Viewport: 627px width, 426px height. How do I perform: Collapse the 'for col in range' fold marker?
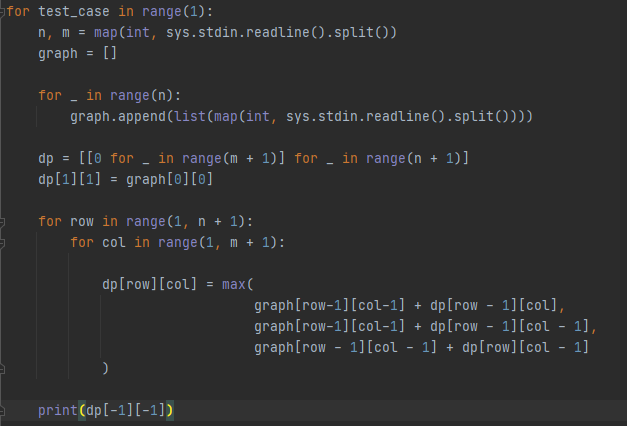tap(2, 243)
